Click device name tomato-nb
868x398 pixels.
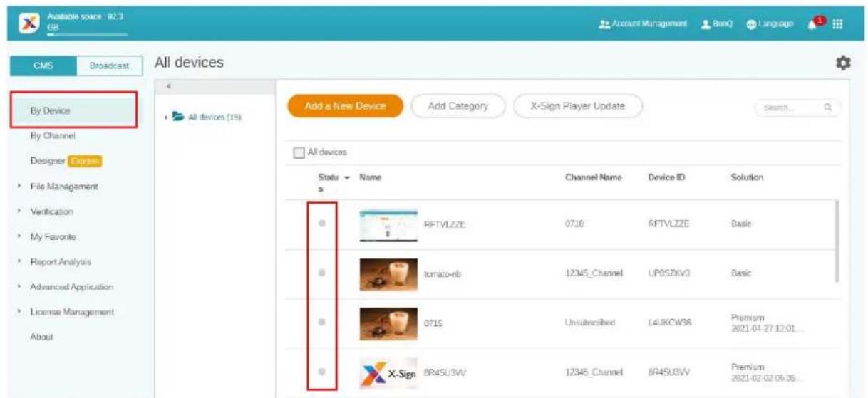coord(442,274)
